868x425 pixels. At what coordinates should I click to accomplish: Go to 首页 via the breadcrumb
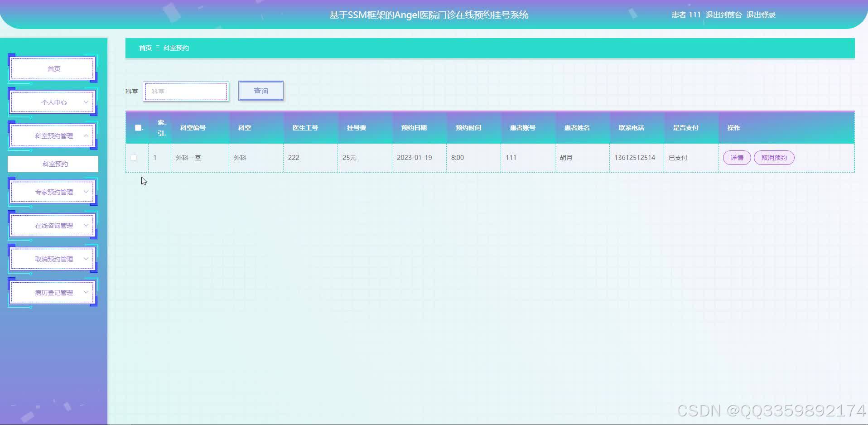point(145,48)
